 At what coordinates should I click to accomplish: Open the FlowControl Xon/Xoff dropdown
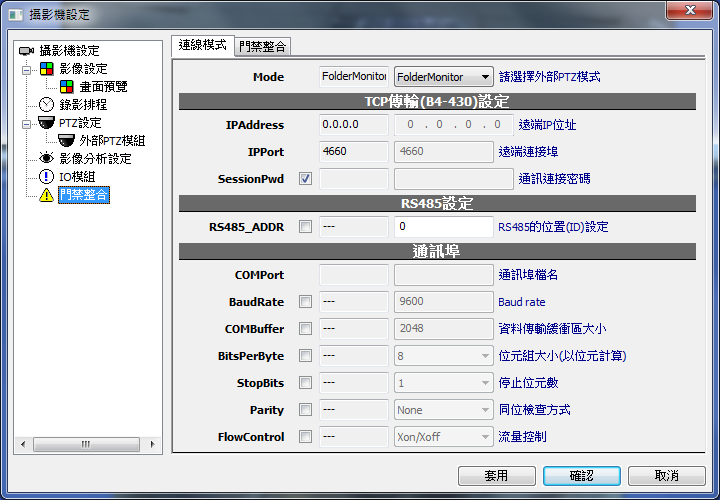[x=444, y=437]
